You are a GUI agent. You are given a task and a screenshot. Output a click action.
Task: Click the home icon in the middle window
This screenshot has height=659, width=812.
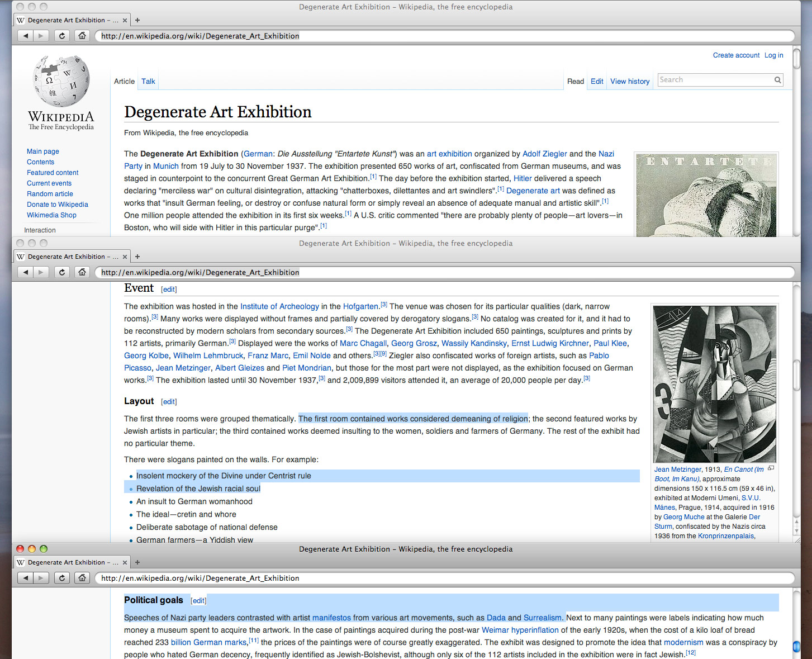tap(82, 272)
